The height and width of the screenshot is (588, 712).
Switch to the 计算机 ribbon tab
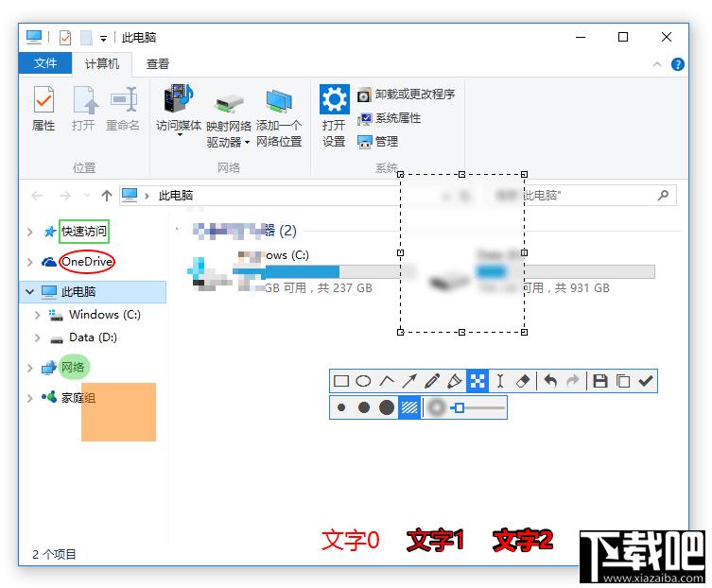point(102,63)
